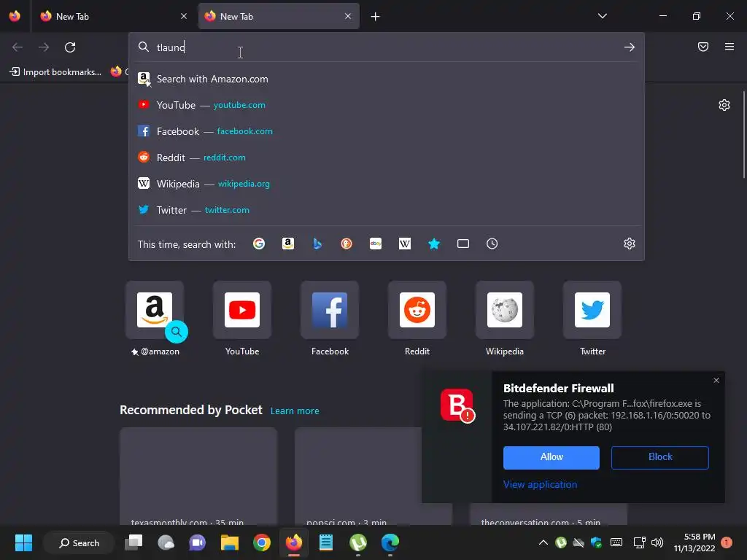Select Twitter twitter.com suggestion
The image size is (747, 560).
(x=387, y=210)
